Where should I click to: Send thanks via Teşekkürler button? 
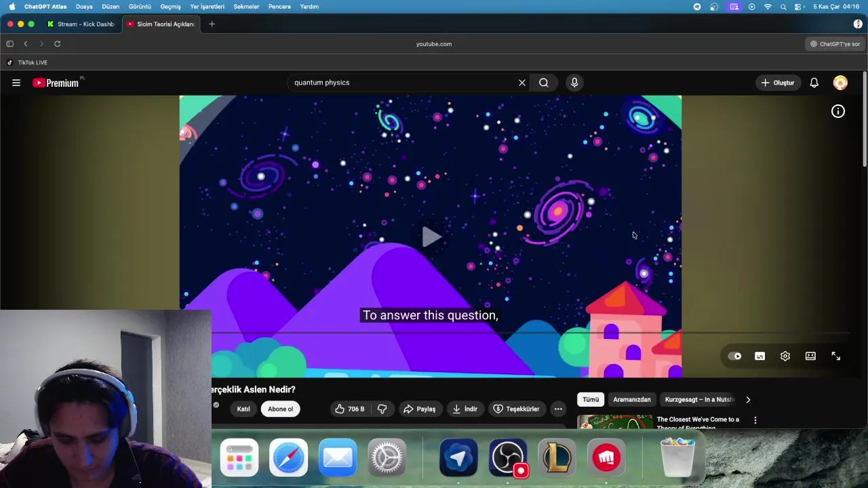(x=517, y=409)
